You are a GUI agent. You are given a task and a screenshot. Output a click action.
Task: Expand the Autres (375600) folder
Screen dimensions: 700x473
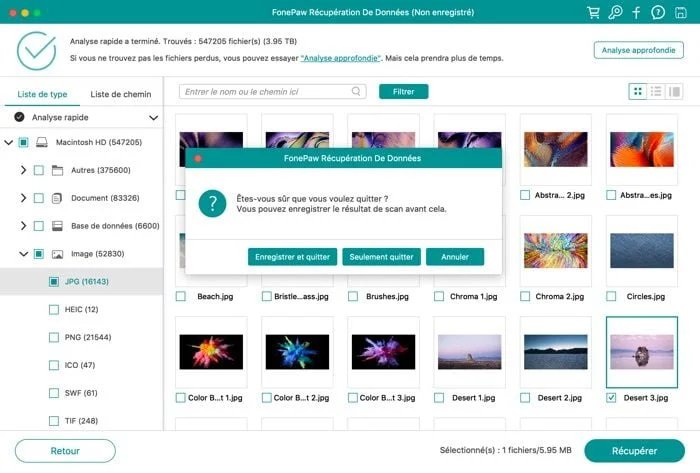[23, 170]
